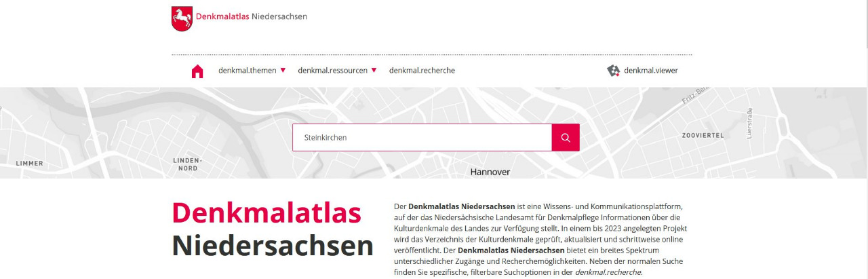Viewport: 868px width, 279px height.
Task: Click the magnifier search button
Action: pos(566,137)
